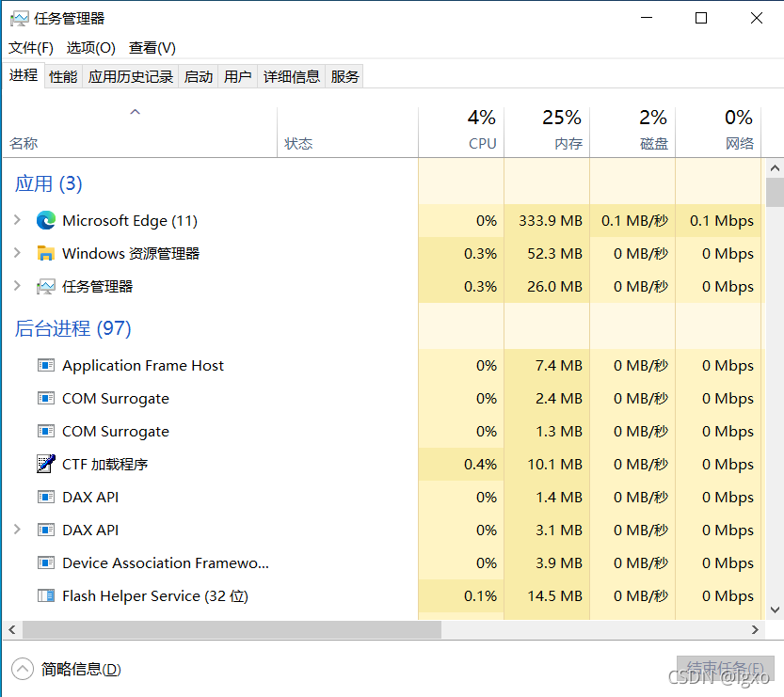784x697 pixels.
Task: Select the Device Association Framewo... row name
Action: [x=166, y=563]
